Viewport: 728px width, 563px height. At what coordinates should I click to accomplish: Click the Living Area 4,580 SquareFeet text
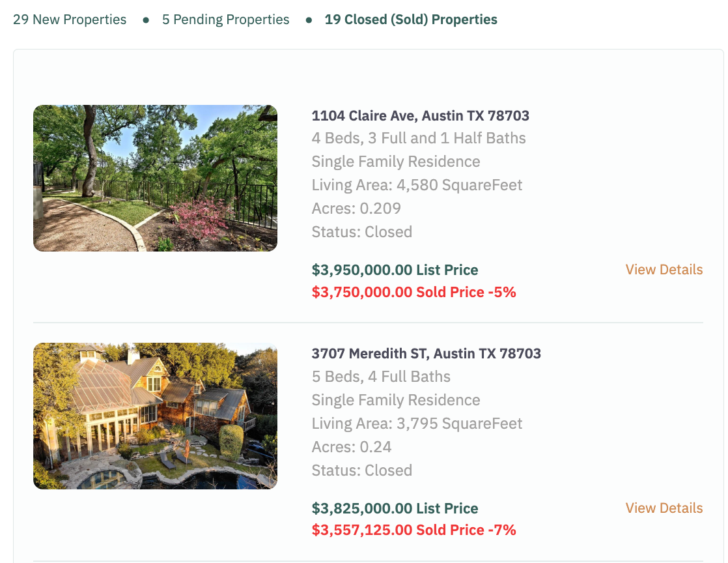417,185
